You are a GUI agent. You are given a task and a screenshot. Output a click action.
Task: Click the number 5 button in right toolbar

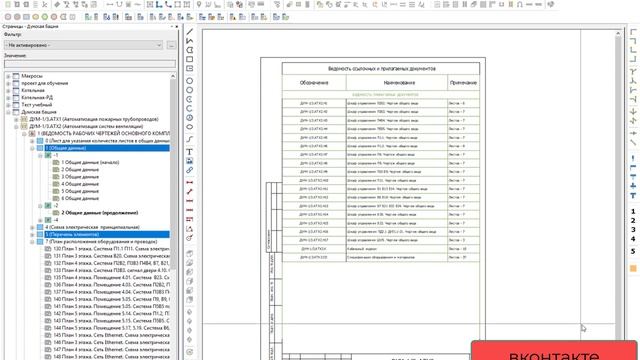click(633, 251)
